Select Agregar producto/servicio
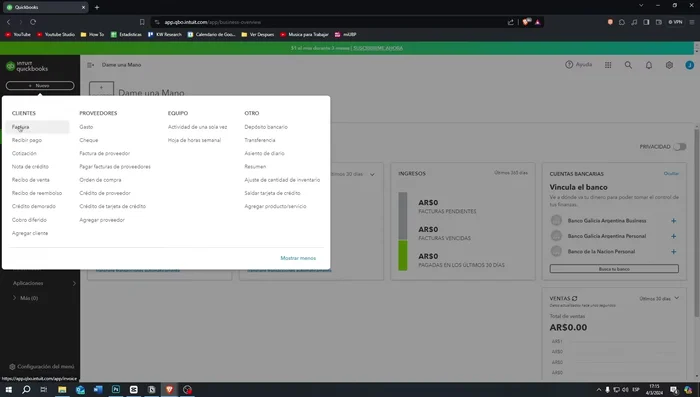The height and width of the screenshot is (397, 700). point(275,206)
